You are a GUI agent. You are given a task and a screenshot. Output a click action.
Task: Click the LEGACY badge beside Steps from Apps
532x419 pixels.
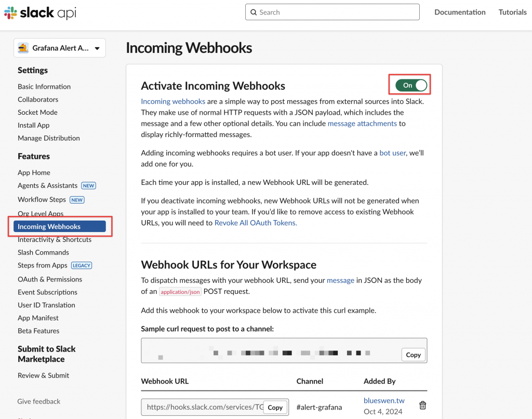82,265
